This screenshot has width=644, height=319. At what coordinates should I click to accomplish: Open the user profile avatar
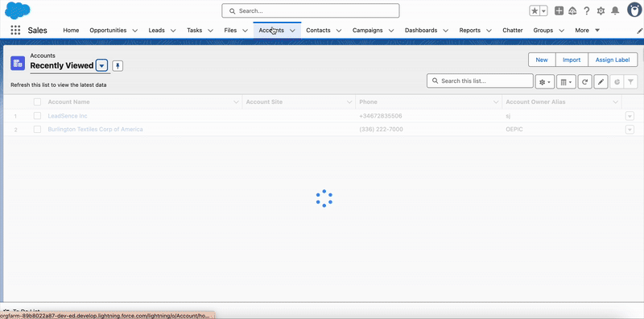point(634,10)
